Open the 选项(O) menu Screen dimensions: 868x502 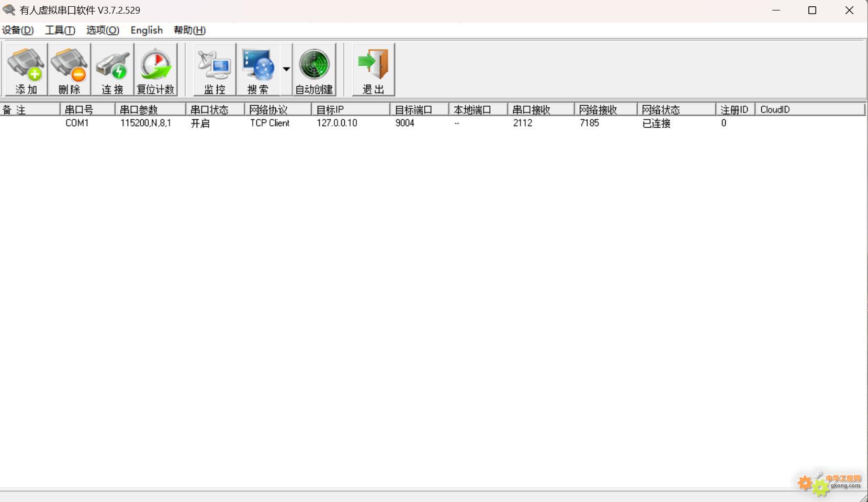103,30
